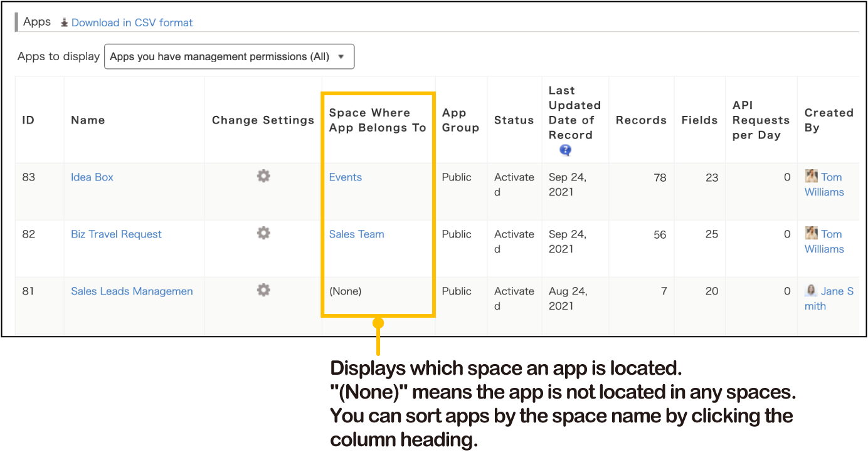The height and width of the screenshot is (475, 868).
Task: Open the Idea Box app link
Action: 92,177
